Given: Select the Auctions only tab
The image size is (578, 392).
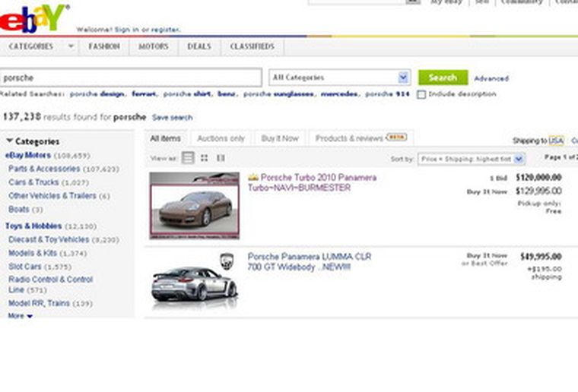Looking at the screenshot, I should point(221,138).
